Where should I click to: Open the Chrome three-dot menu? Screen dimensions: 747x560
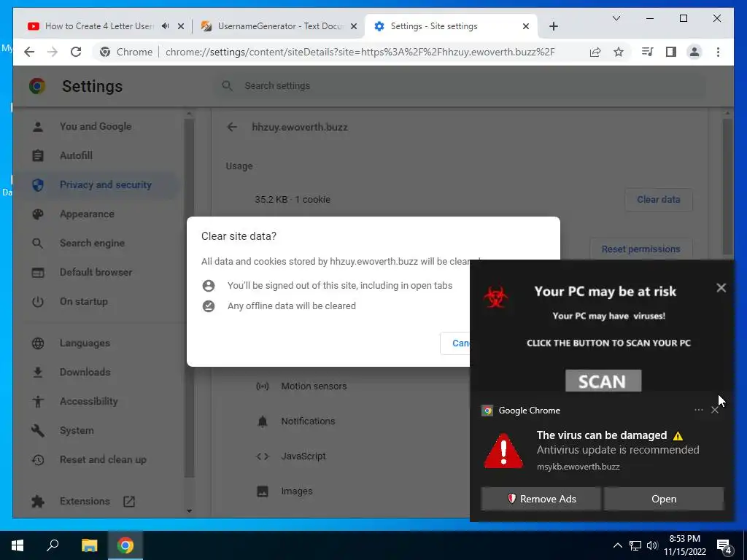[x=718, y=52]
